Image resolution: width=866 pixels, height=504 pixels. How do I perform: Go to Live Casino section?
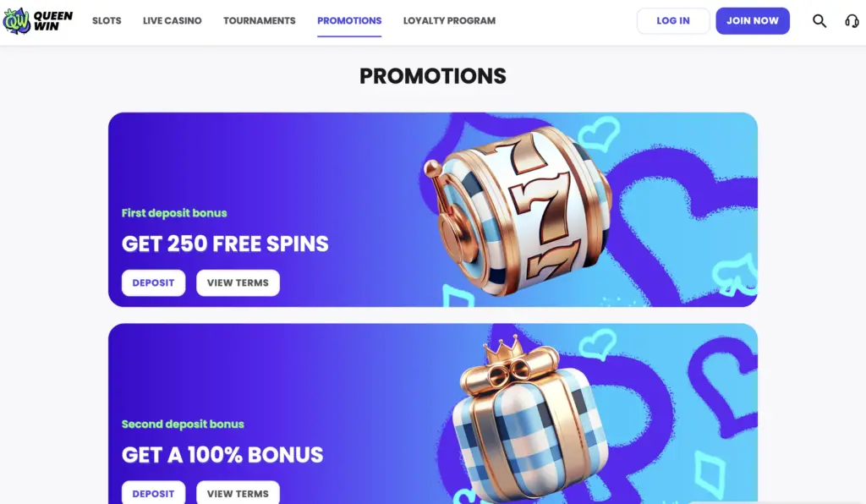pyautogui.click(x=173, y=21)
